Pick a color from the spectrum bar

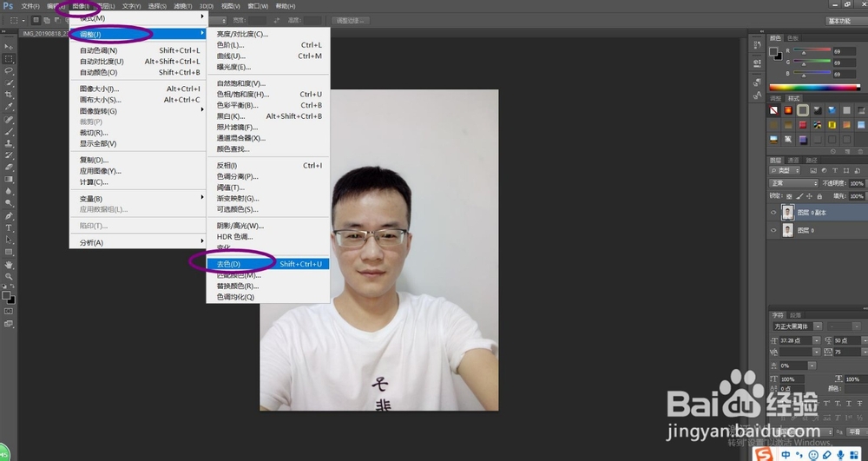(814, 88)
